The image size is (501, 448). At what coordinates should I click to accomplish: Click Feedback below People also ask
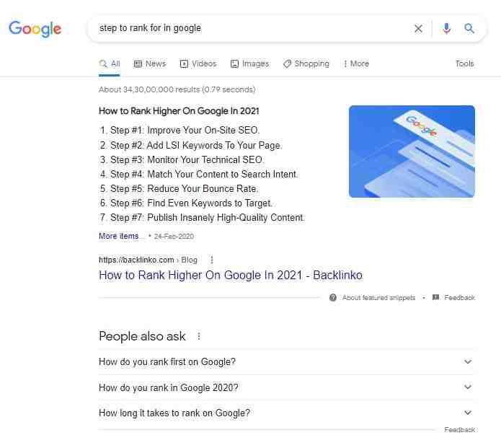459,430
